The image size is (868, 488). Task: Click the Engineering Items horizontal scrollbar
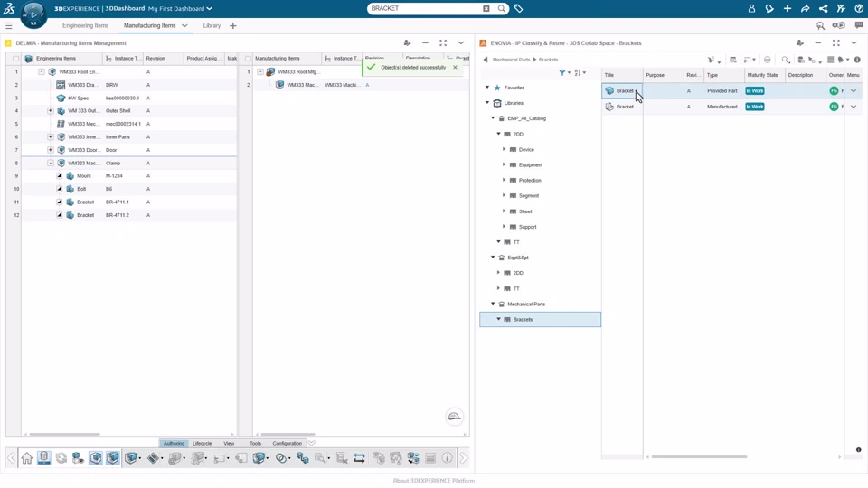coord(65,435)
